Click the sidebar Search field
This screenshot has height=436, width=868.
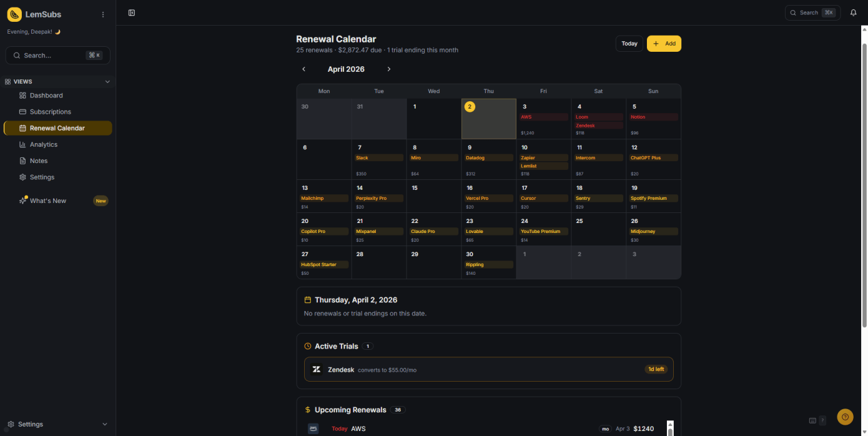pos(57,56)
